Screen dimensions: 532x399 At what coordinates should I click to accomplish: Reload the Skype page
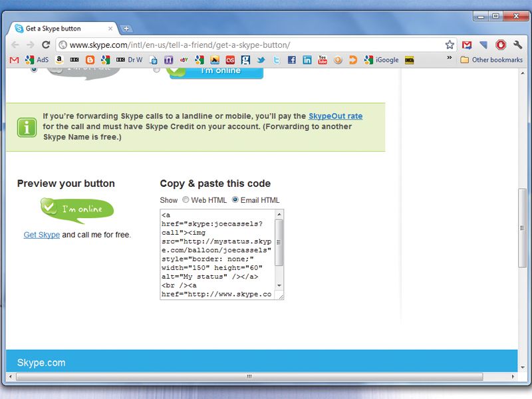(46, 45)
